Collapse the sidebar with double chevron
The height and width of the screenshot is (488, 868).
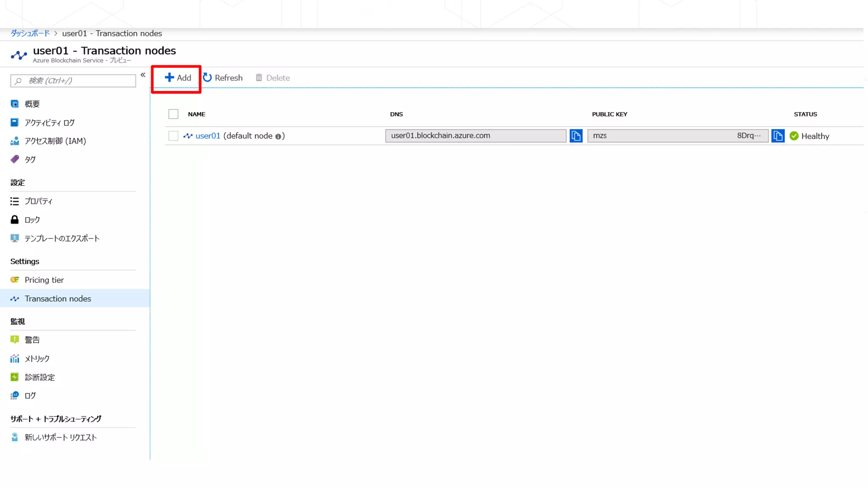click(x=143, y=75)
